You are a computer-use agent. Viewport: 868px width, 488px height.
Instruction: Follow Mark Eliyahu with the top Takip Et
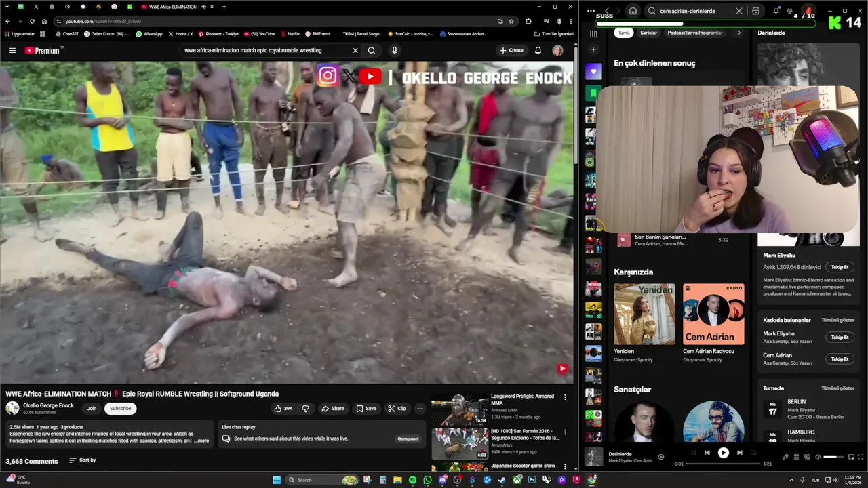pyautogui.click(x=840, y=267)
